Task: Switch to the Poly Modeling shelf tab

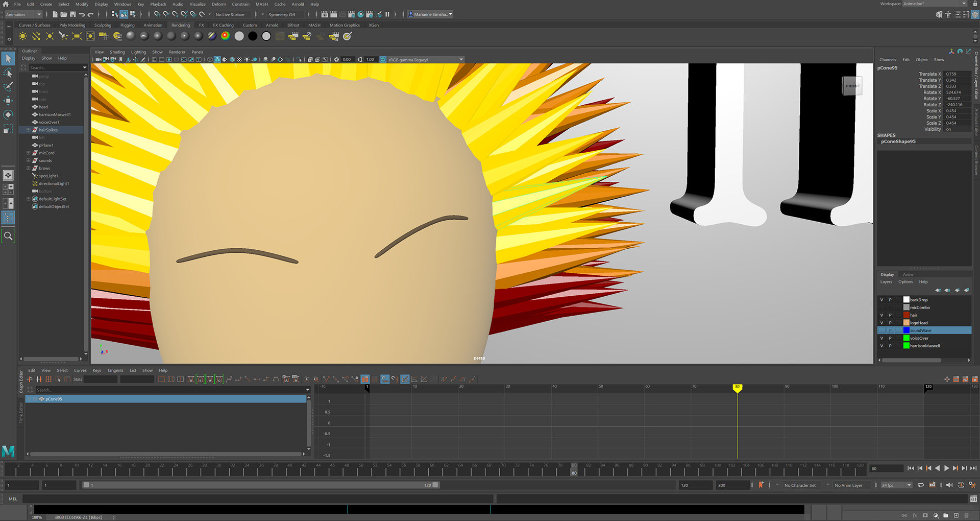Action: tap(72, 25)
